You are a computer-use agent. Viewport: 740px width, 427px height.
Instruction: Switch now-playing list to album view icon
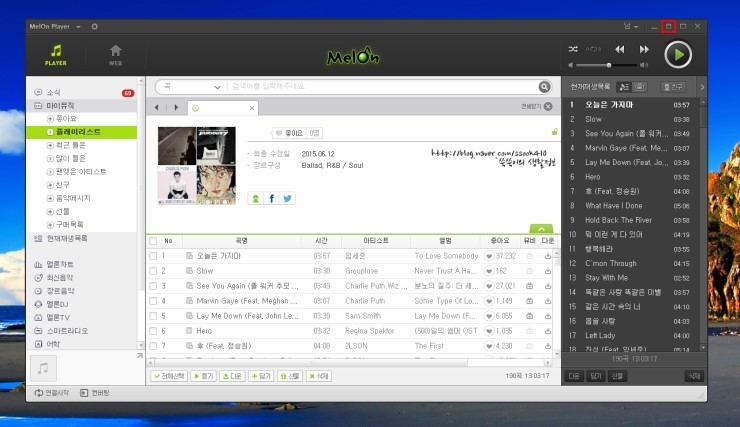point(639,87)
